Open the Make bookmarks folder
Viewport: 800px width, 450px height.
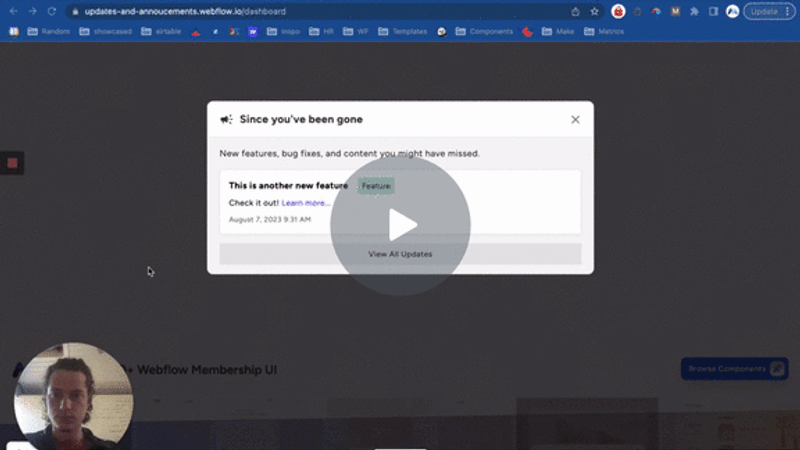pos(558,32)
